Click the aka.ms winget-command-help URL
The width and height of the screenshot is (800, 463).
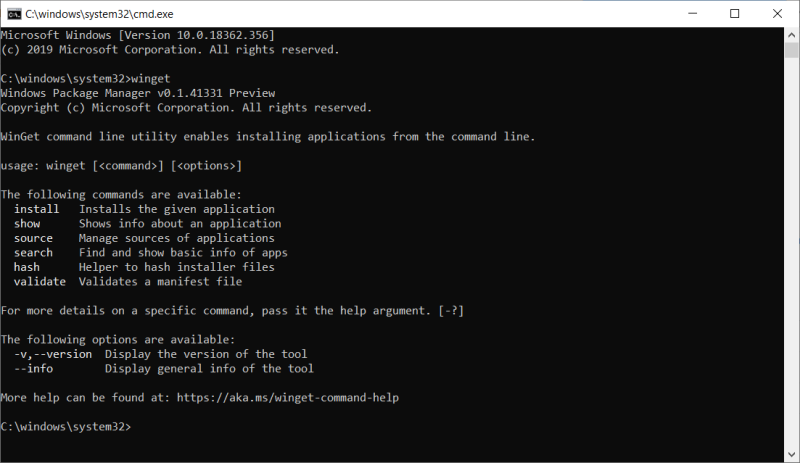(287, 397)
